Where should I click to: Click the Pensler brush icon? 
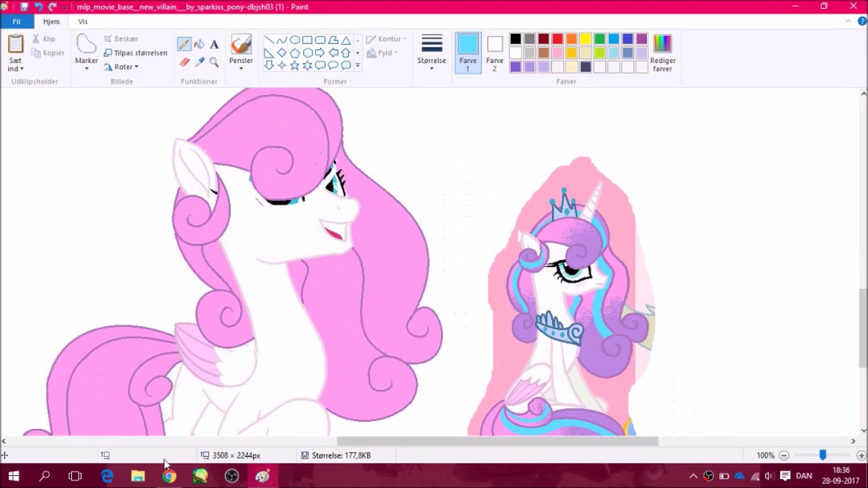241,44
